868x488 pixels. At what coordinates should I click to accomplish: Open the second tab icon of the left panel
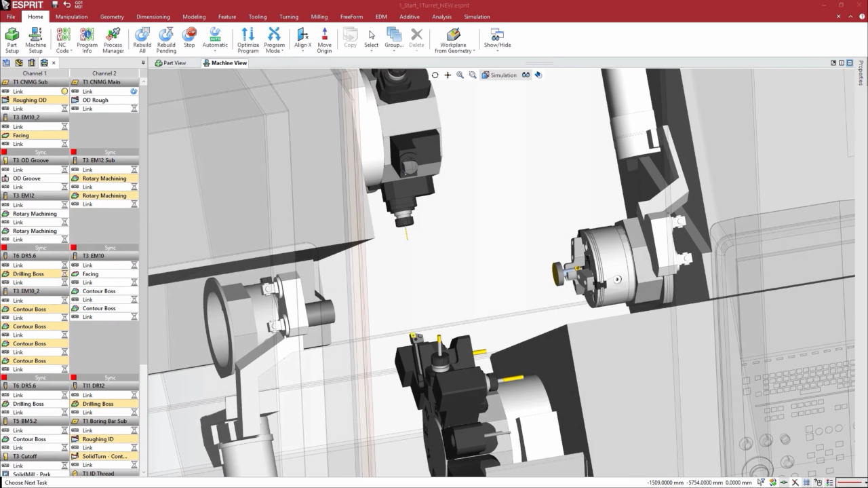tap(19, 62)
